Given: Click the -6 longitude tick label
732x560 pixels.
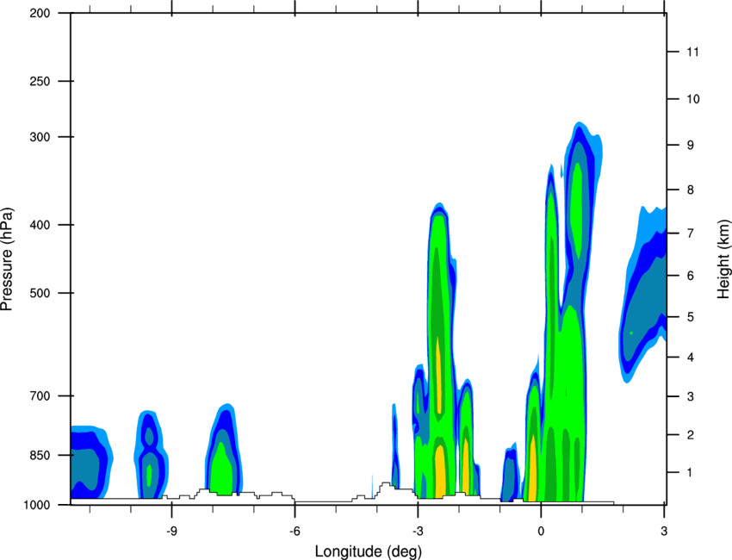Looking at the screenshot, I should click(295, 532).
